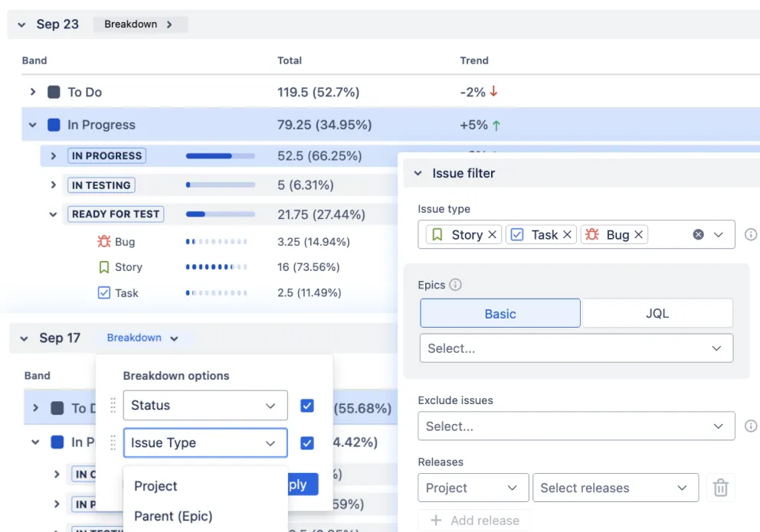Click the green up trend arrow for In Progress
The image size is (760, 532).
(496, 126)
